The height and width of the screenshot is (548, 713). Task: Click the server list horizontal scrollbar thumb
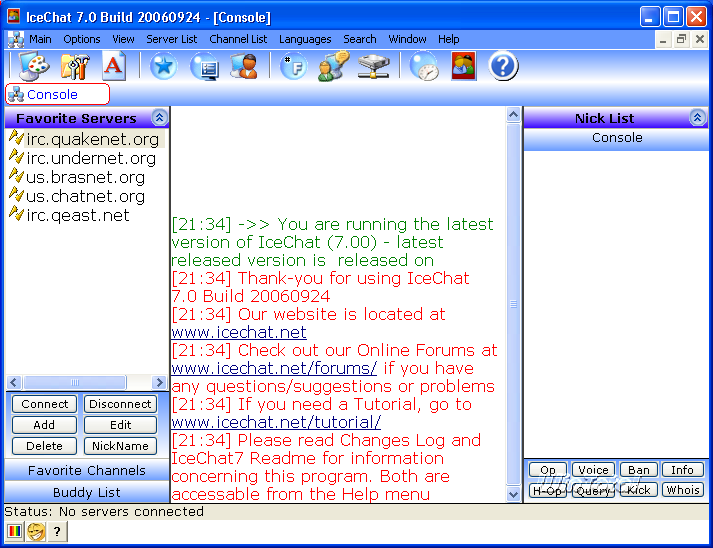(75, 382)
